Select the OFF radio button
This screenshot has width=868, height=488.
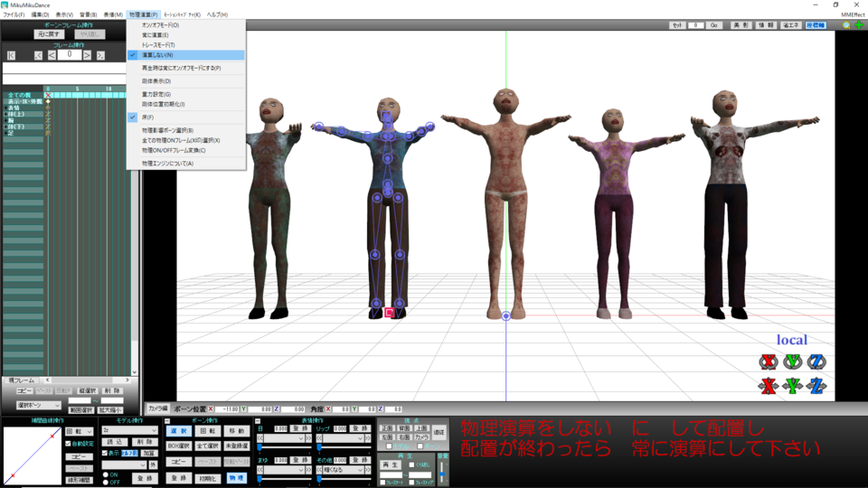click(106, 483)
